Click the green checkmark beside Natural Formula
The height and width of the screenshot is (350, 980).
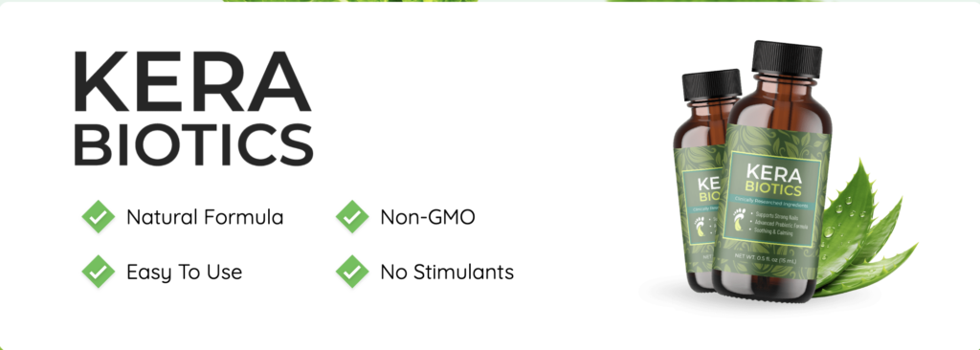[99, 217]
